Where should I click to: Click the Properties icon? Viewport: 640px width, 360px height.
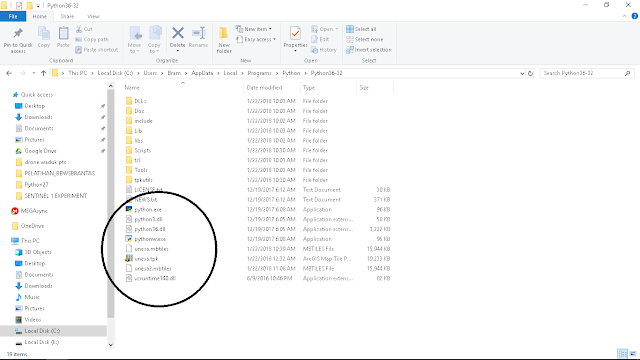[295, 33]
